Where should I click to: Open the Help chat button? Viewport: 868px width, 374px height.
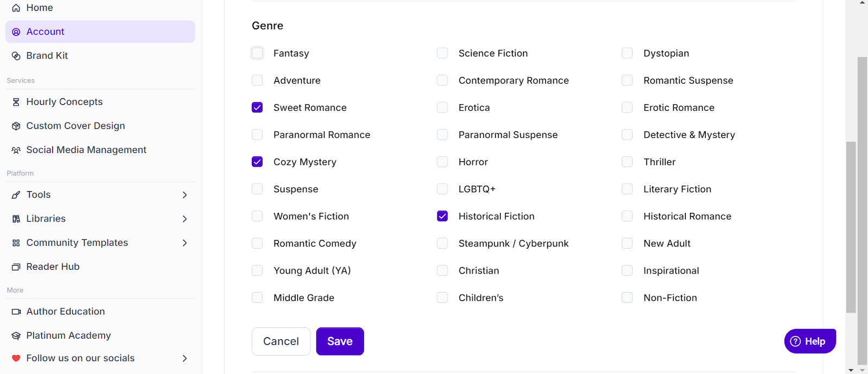[x=810, y=341]
